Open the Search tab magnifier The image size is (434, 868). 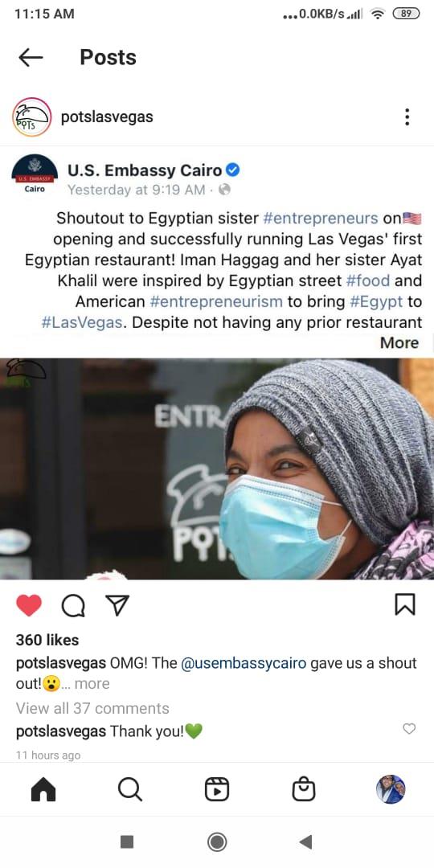pyautogui.click(x=130, y=789)
